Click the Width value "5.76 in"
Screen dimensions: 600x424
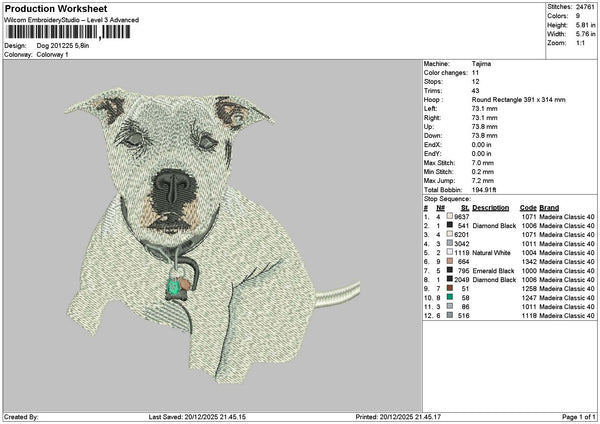tap(585, 34)
